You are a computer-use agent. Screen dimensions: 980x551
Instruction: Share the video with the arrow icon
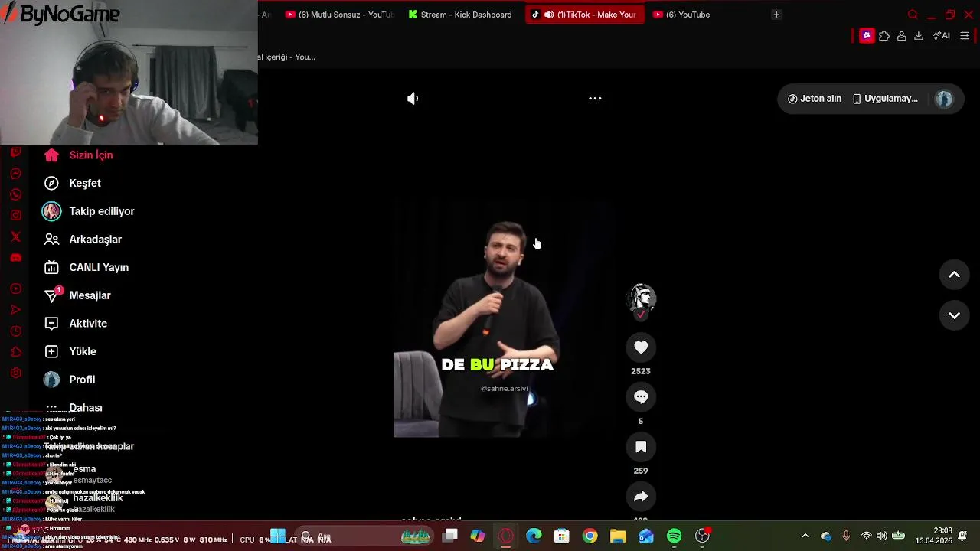641,497
